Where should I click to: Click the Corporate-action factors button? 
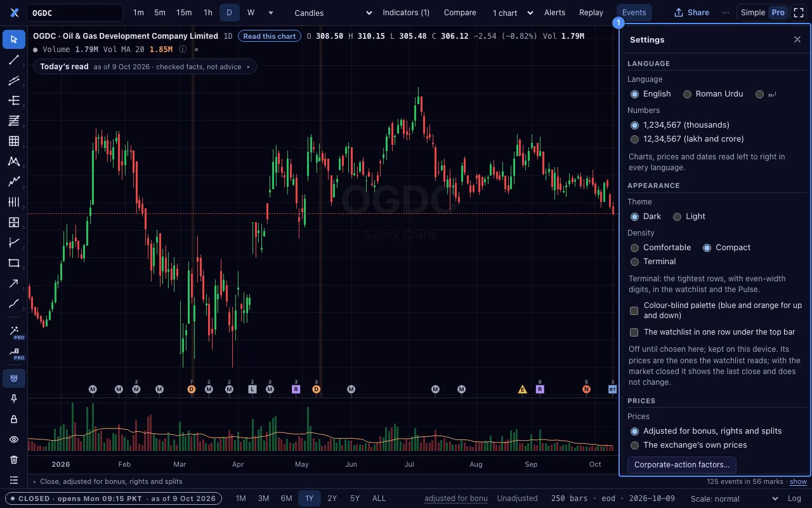682,465
